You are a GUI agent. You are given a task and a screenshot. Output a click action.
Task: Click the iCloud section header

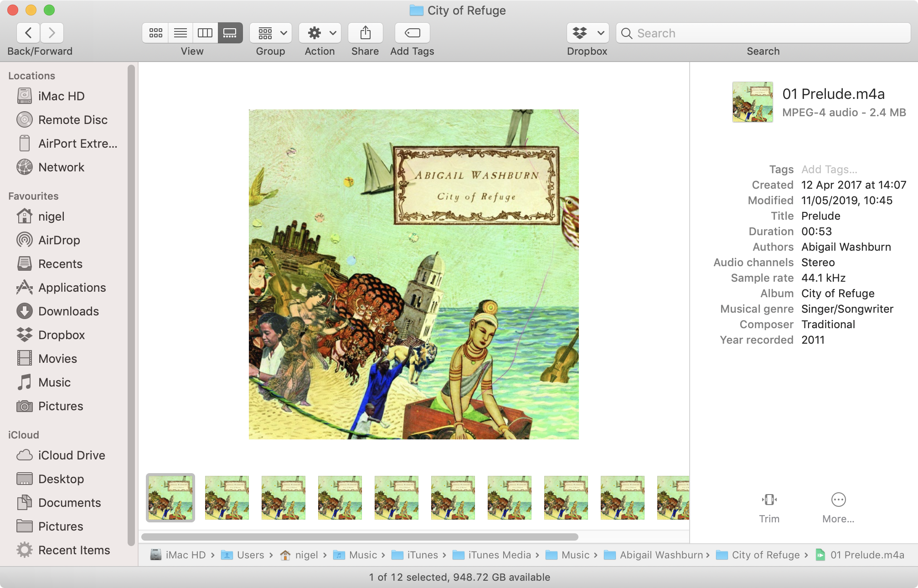click(x=23, y=435)
